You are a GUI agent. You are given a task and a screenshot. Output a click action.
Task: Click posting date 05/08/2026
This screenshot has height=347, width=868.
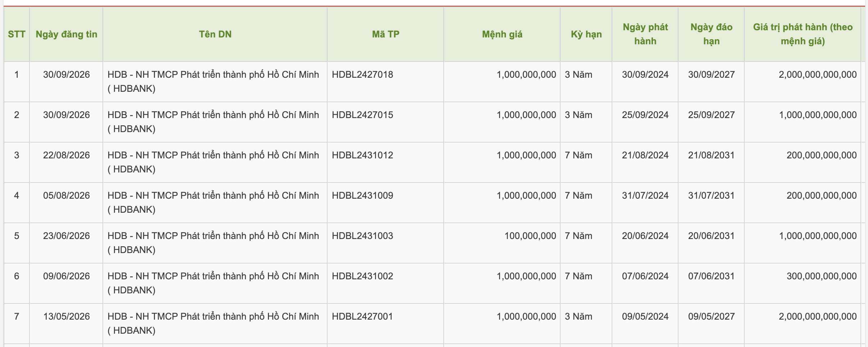(x=67, y=195)
